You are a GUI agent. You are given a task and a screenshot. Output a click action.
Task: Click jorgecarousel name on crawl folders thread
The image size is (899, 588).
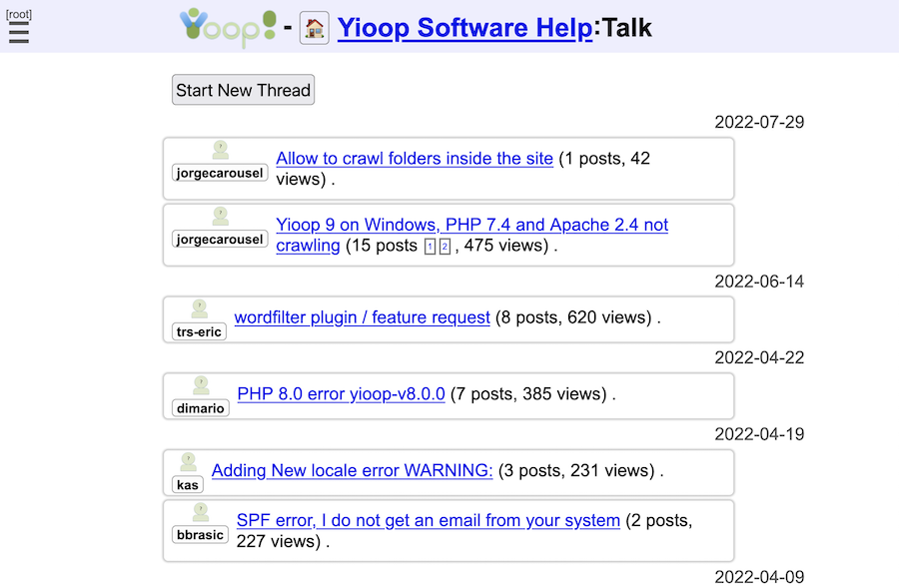(220, 173)
